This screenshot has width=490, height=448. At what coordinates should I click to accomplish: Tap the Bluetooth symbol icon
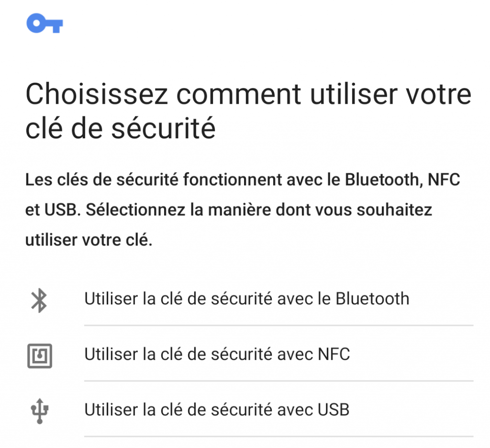click(39, 300)
